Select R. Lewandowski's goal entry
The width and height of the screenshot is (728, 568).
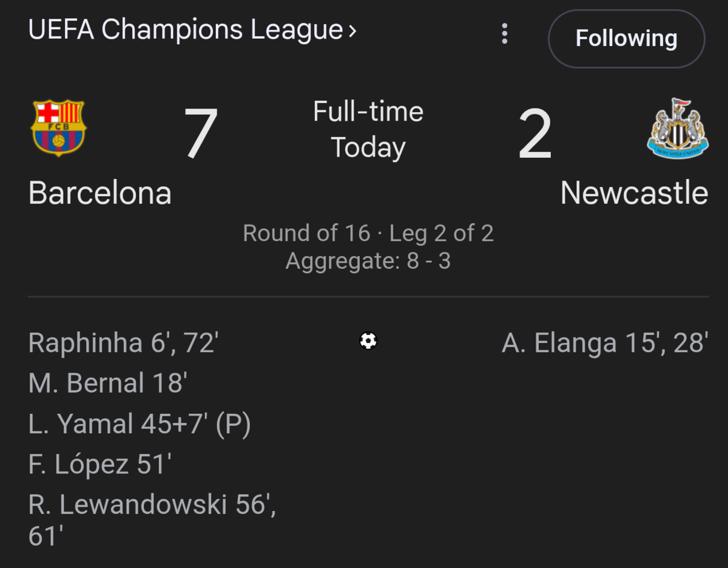[x=152, y=505]
